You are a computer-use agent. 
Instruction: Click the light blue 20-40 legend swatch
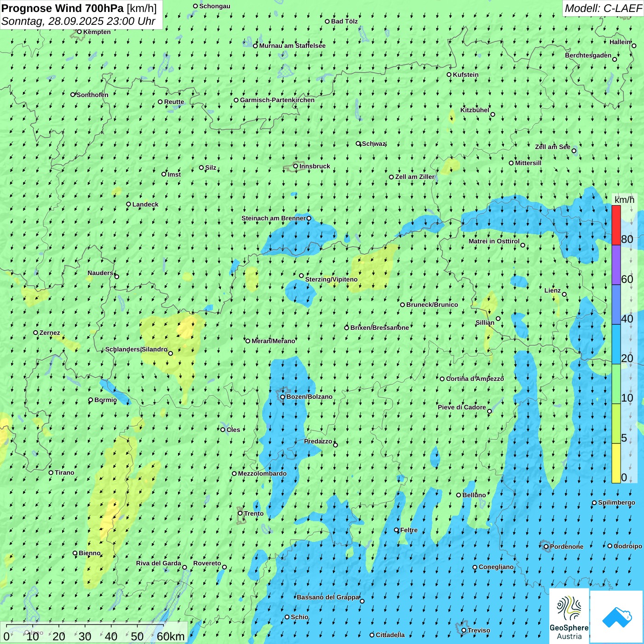tap(616, 345)
